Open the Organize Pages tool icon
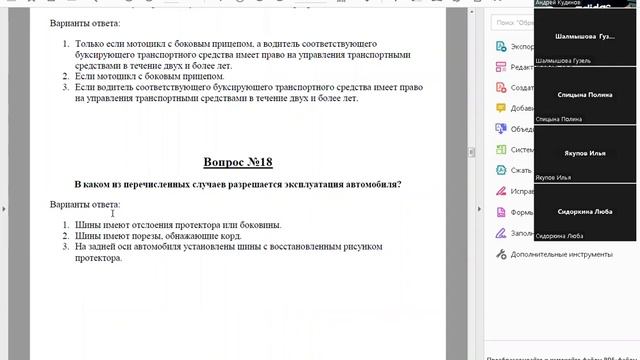This screenshot has height=360, width=640. click(501, 149)
